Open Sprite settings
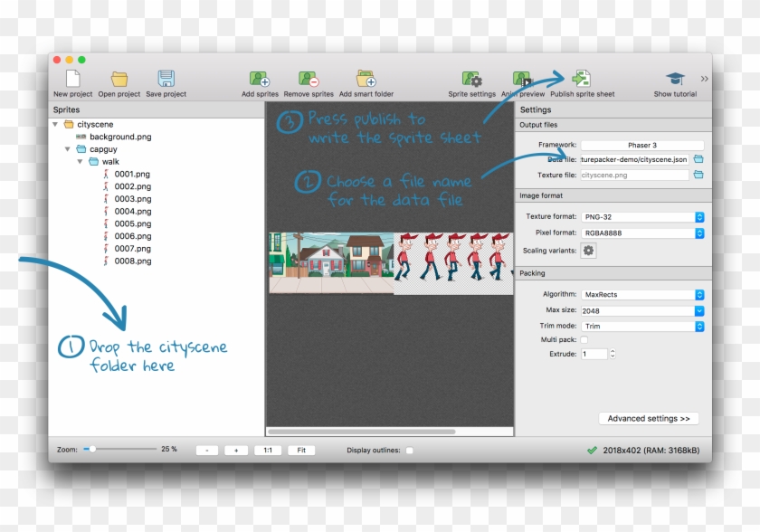Image resolution: width=760 pixels, height=532 pixels. [470, 80]
